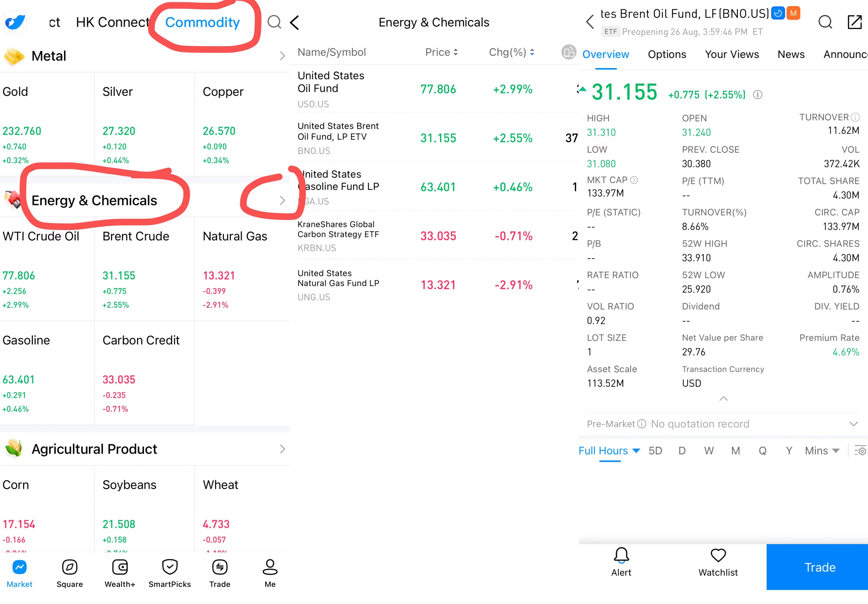The height and width of the screenshot is (604, 868).
Task: Open chart settings gear icon
Action: (860, 451)
